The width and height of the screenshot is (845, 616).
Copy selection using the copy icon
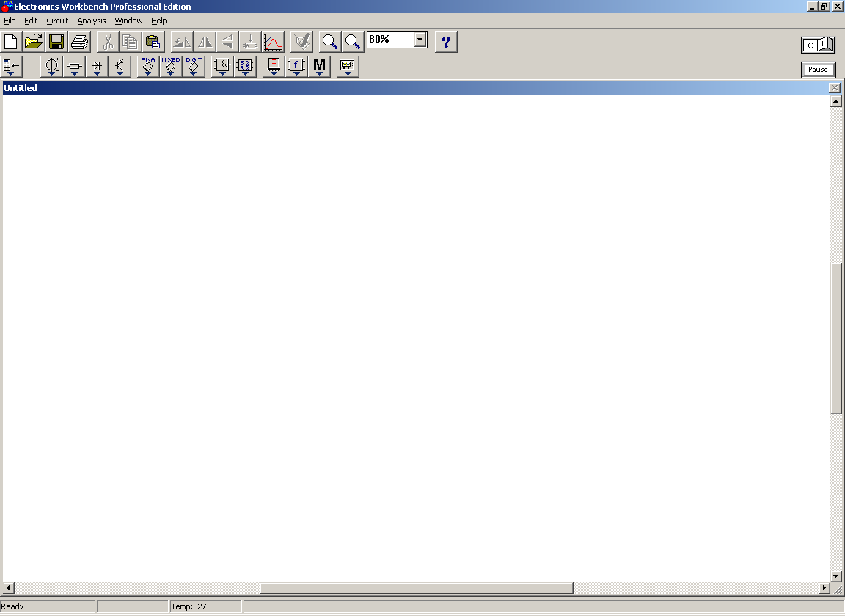coord(130,42)
